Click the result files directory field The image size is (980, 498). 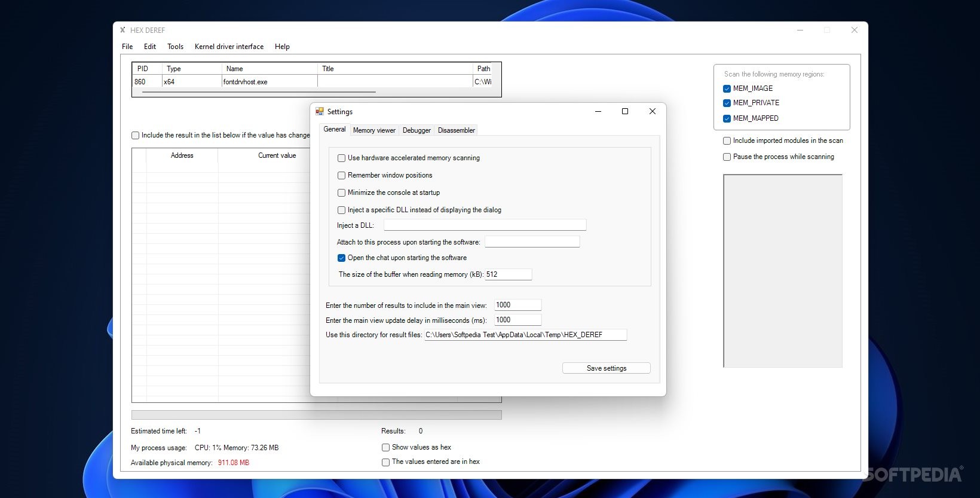tap(525, 335)
